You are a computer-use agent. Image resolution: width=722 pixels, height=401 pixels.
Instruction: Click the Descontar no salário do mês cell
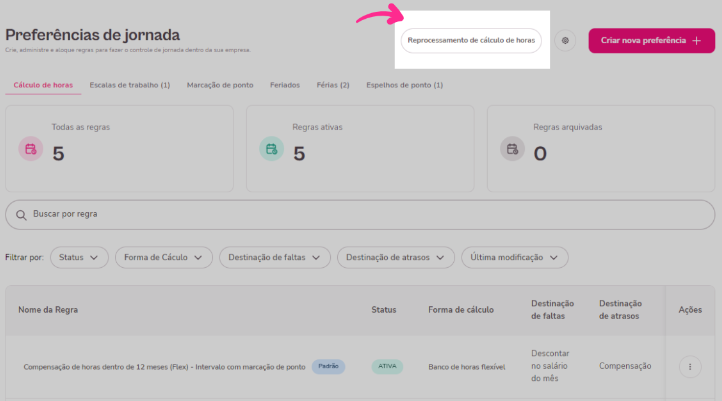pyautogui.click(x=550, y=366)
